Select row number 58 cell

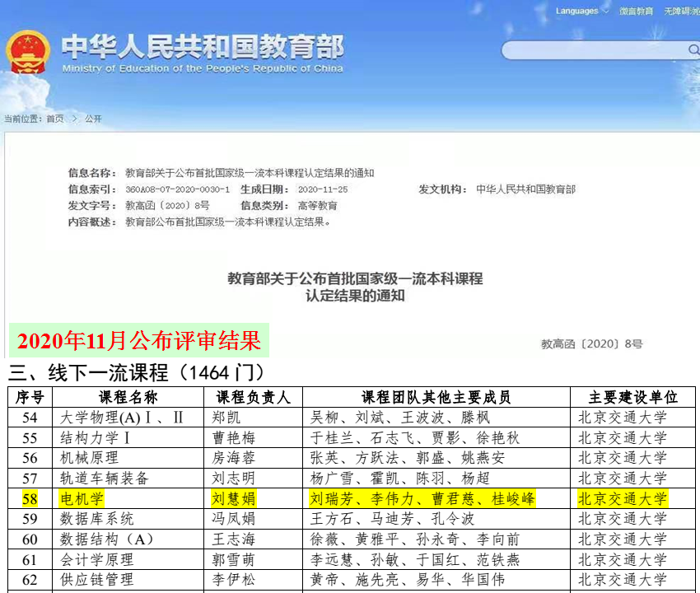[x=30, y=498]
